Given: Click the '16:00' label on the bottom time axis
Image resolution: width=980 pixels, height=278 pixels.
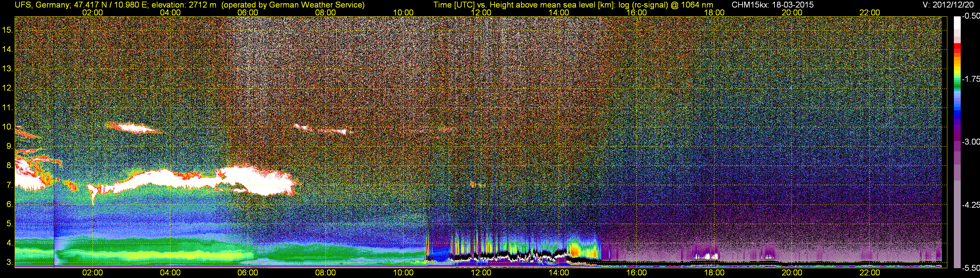Looking at the screenshot, I should tap(636, 273).
